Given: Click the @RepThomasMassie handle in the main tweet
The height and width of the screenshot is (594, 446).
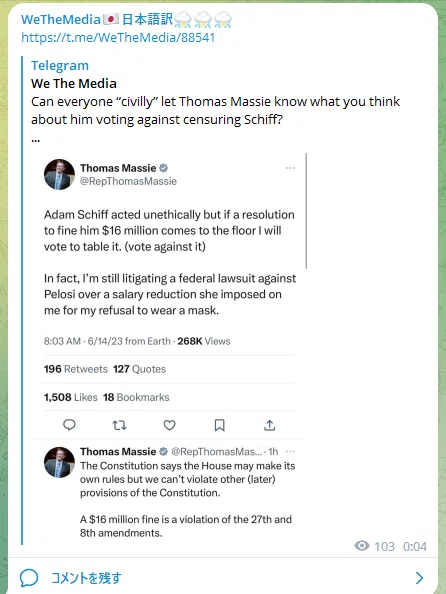Looking at the screenshot, I should point(128,181).
